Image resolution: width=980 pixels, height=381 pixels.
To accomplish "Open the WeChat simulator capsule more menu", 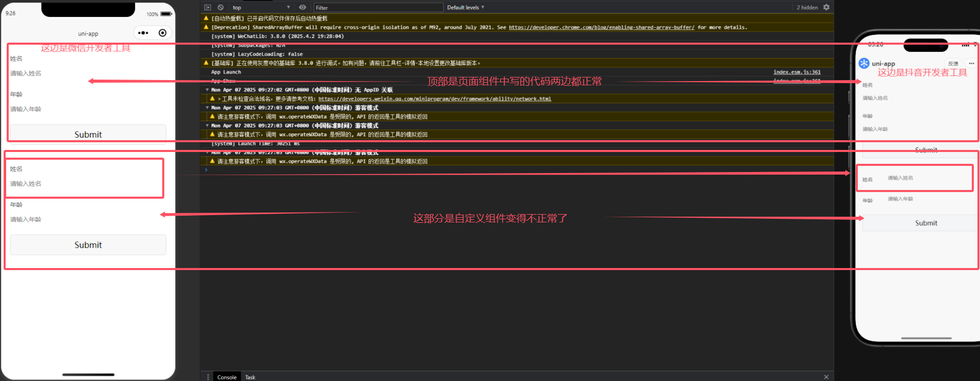I will pyautogui.click(x=143, y=33).
